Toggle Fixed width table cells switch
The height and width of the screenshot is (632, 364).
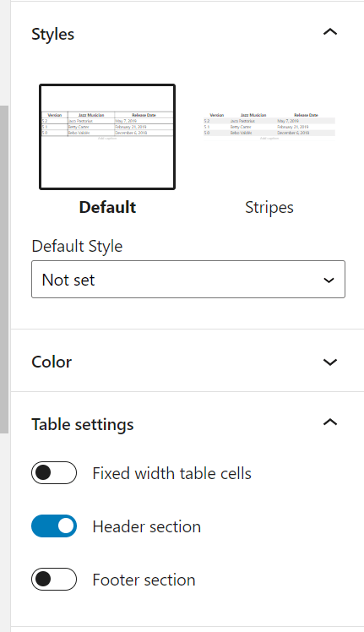(x=54, y=473)
